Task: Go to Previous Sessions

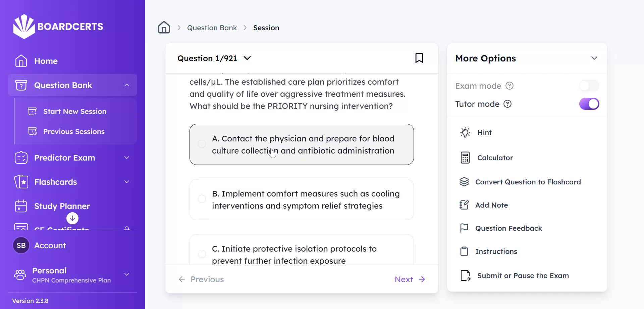Action: coord(74,132)
